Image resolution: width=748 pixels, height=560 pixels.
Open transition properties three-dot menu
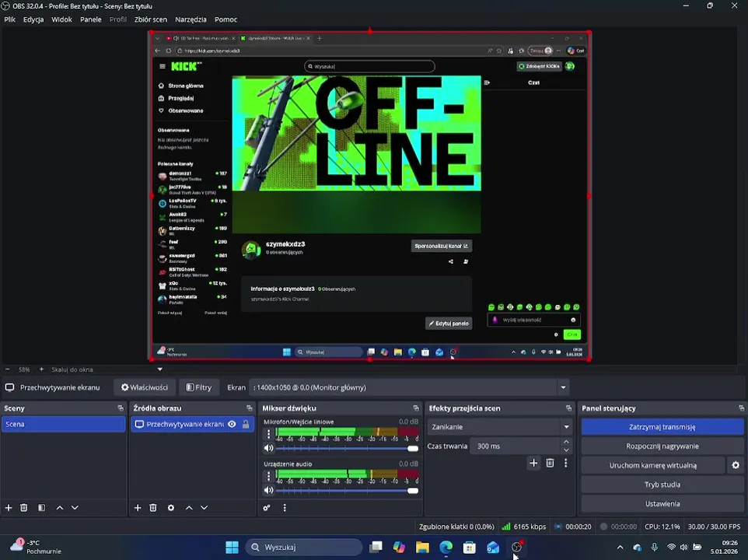[x=566, y=463]
